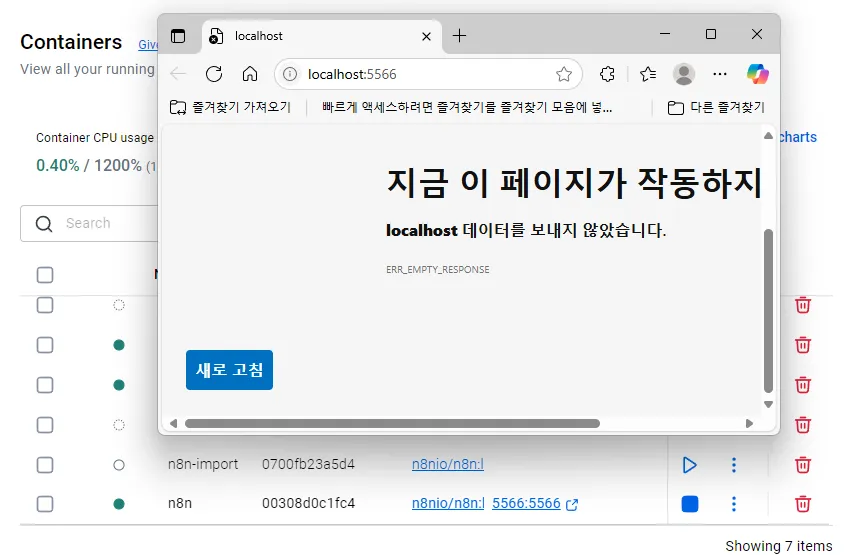View site information for localhost:5566
855x555 pixels.
pyautogui.click(x=290, y=74)
